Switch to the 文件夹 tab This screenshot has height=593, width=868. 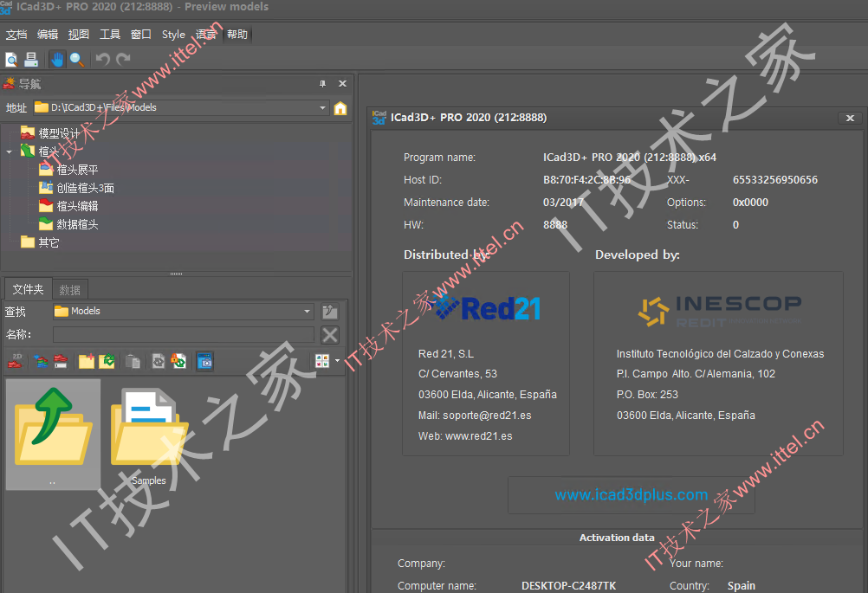click(29, 289)
